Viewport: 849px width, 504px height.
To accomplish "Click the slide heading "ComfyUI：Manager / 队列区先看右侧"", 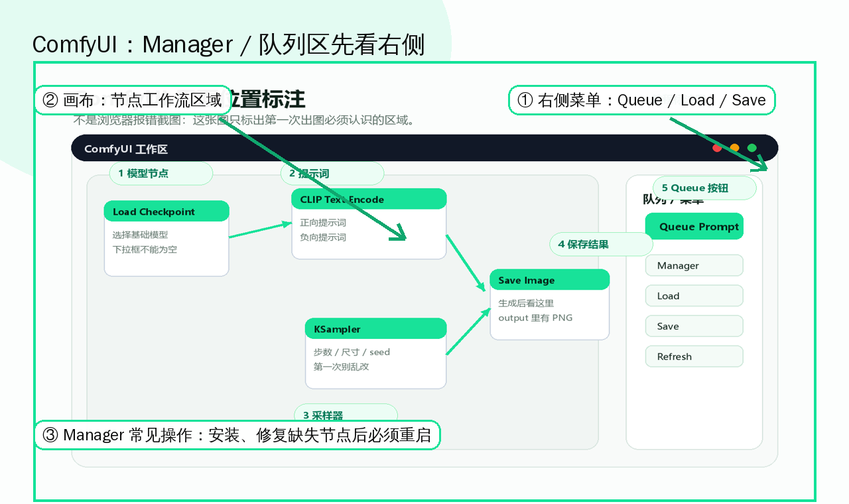I will click(x=229, y=44).
